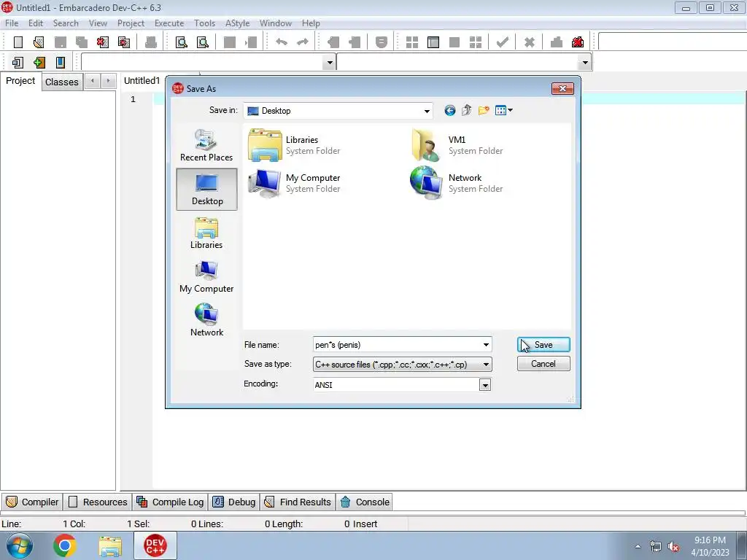The image size is (747, 560).
Task: Switch to the Project tab
Action: pos(20,81)
